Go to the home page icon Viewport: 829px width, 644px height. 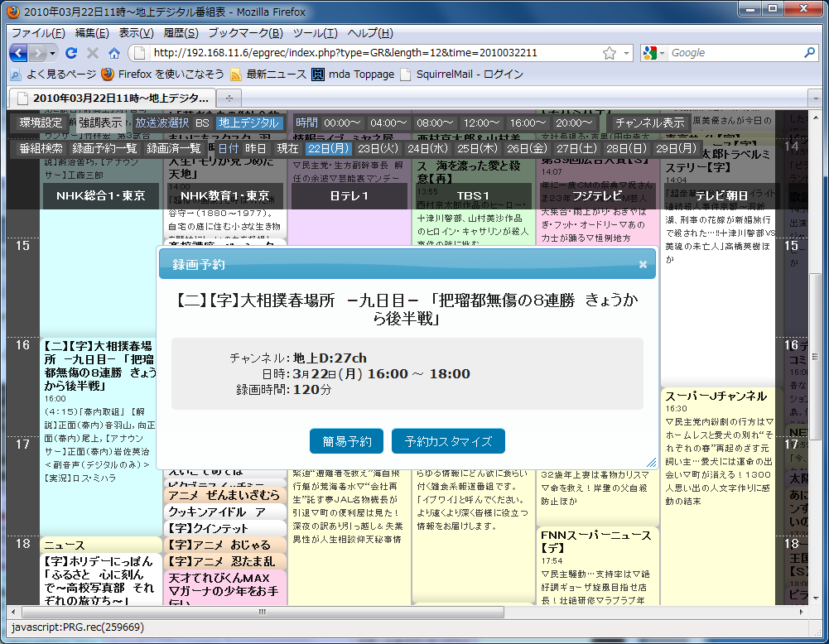pyautogui.click(x=114, y=53)
